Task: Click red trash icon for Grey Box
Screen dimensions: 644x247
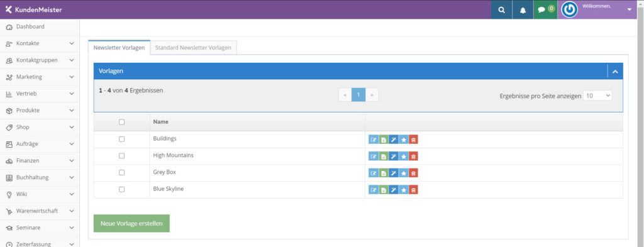Action: point(413,173)
